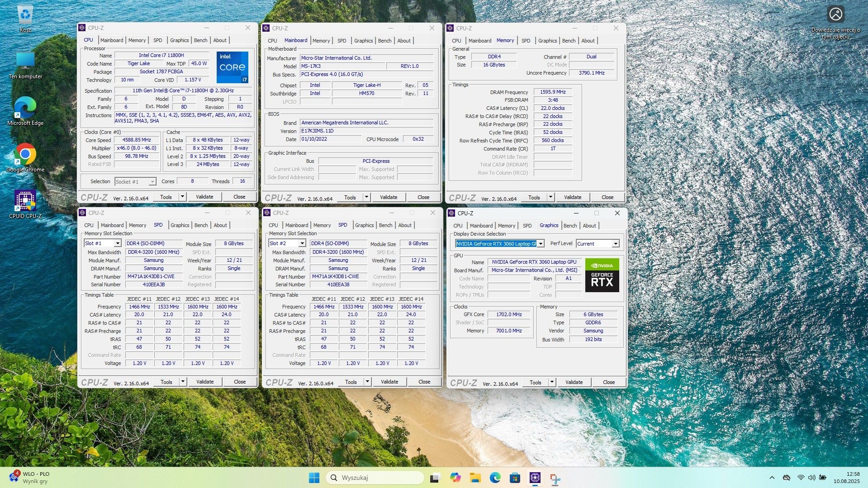Open the WLO - PLO game result widget
The width and height of the screenshot is (868, 488).
(30, 478)
